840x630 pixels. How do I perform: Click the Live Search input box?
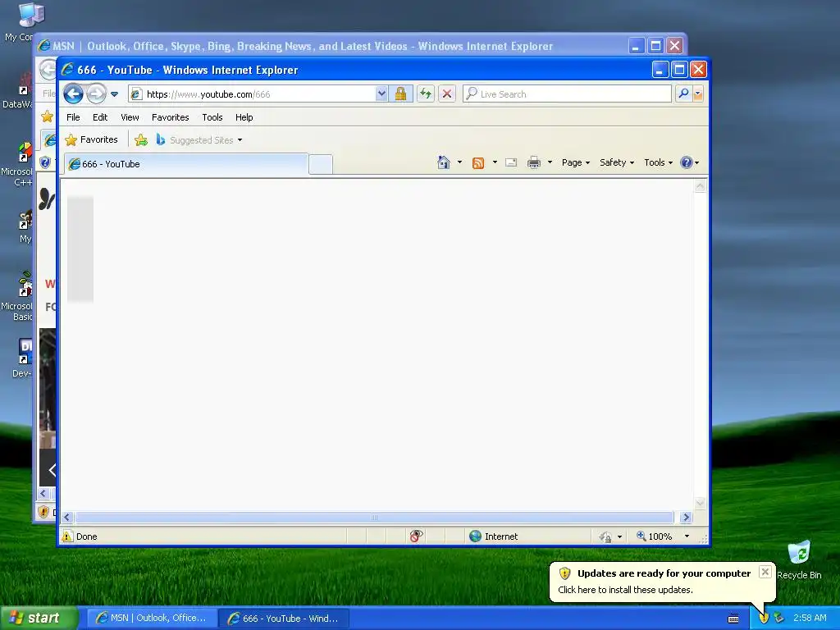[x=567, y=94]
